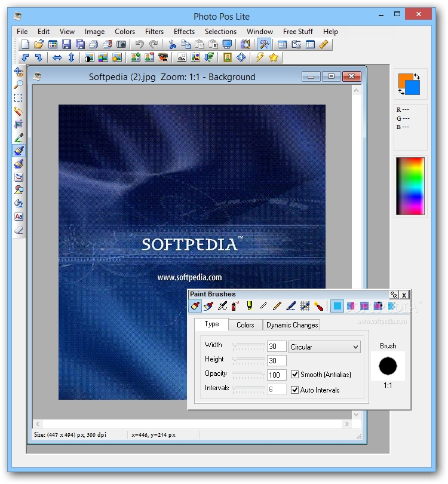Capture a screenshot with the camera icon
This screenshot has width=448, height=484.
pyautogui.click(x=121, y=44)
